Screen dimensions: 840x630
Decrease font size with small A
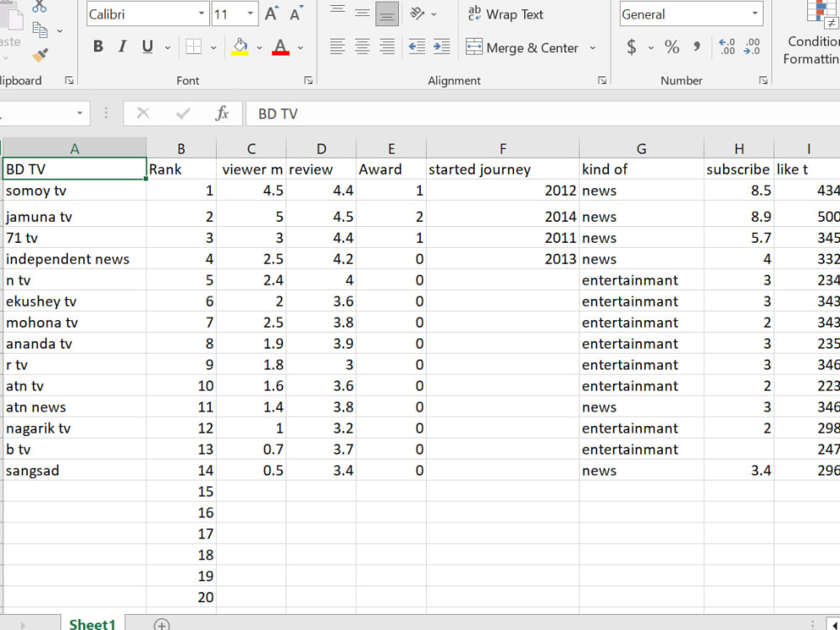point(296,14)
